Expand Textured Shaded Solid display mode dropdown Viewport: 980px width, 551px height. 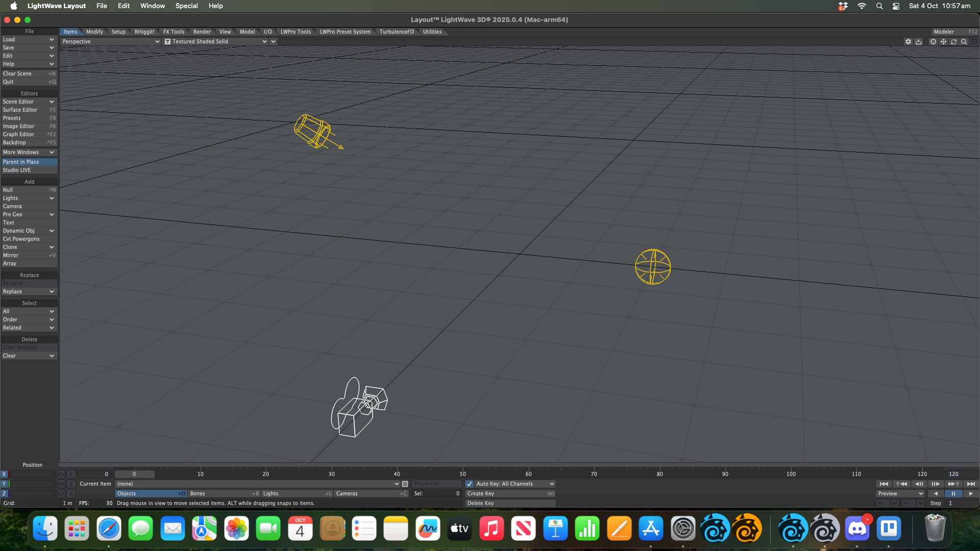point(216,42)
